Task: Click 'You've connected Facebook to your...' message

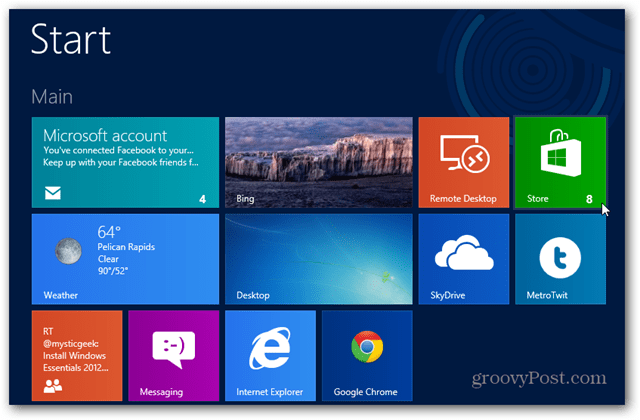Action: 118,150
